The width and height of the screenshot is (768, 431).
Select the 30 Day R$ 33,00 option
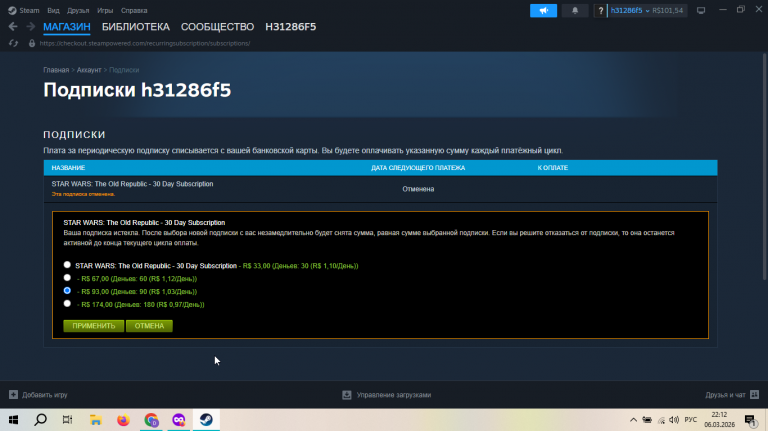coord(67,264)
